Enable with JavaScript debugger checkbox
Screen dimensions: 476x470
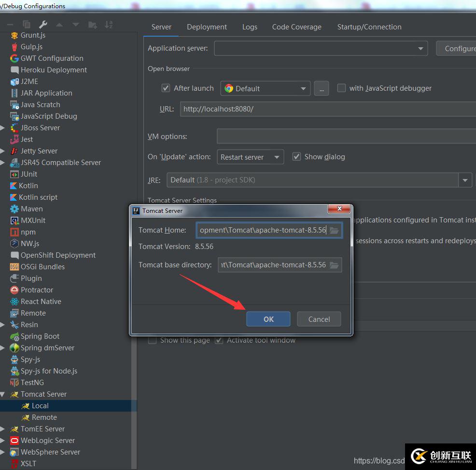pyautogui.click(x=341, y=88)
